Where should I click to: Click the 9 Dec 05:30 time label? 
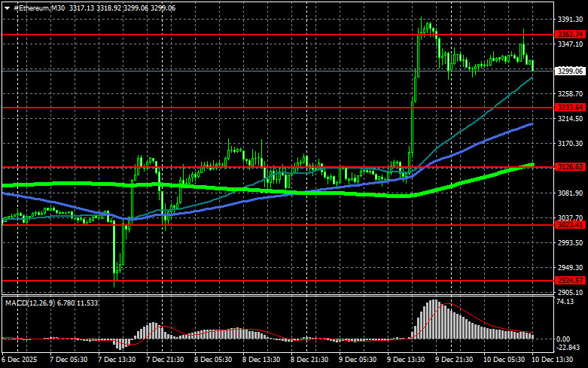[x=358, y=360]
